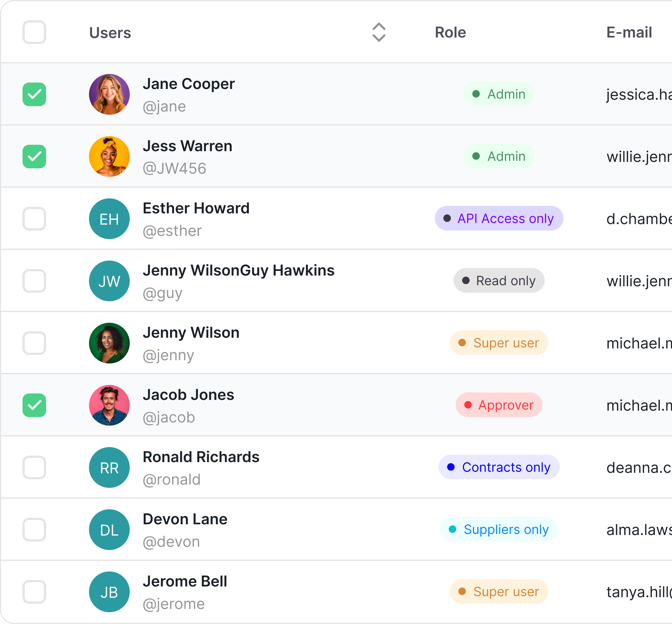Click the EH initials avatar
This screenshot has width=672, height=624.
[x=109, y=219]
